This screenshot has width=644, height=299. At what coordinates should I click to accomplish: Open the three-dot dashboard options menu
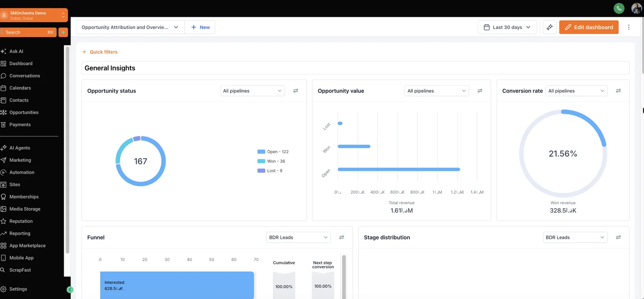pyautogui.click(x=629, y=27)
